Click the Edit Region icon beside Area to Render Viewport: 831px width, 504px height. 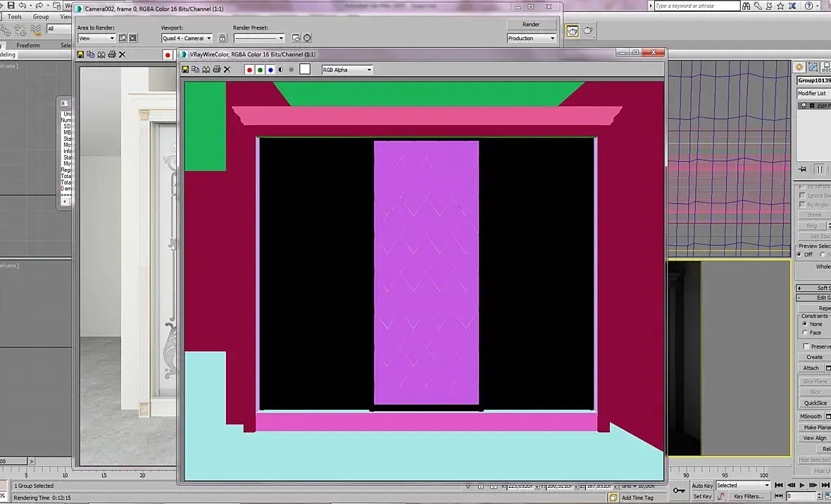click(123, 38)
